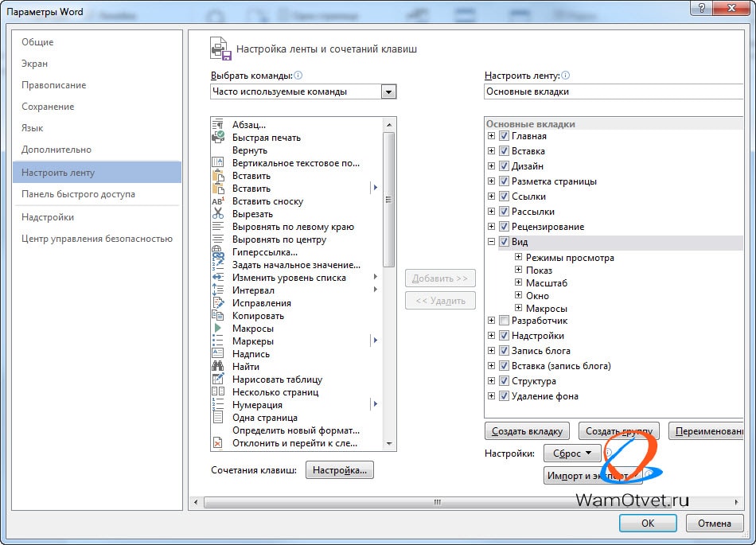Click the Настройка... keyboard shortcuts button
The width and height of the screenshot is (756, 545).
340,470
